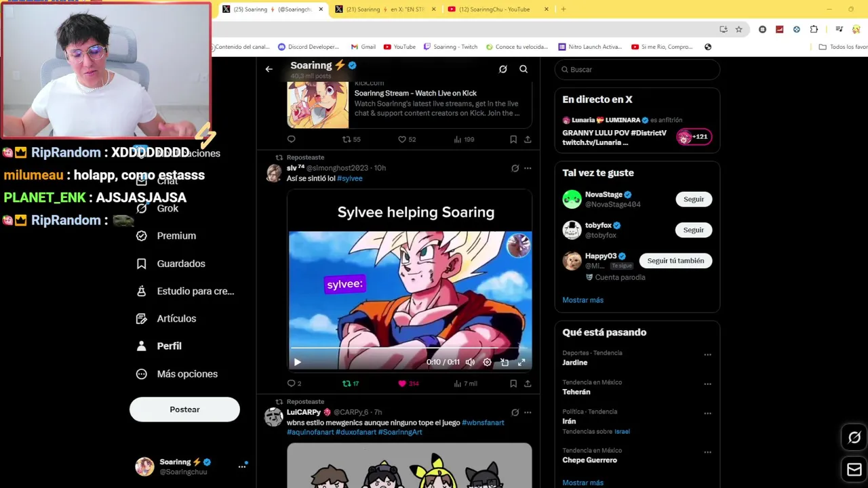
Task: View analytics of siv's post with 7 mil views
Action: tap(465, 384)
